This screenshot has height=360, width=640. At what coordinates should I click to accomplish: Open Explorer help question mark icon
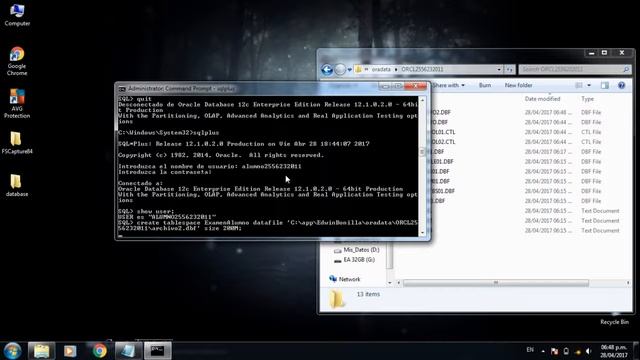(x=621, y=85)
